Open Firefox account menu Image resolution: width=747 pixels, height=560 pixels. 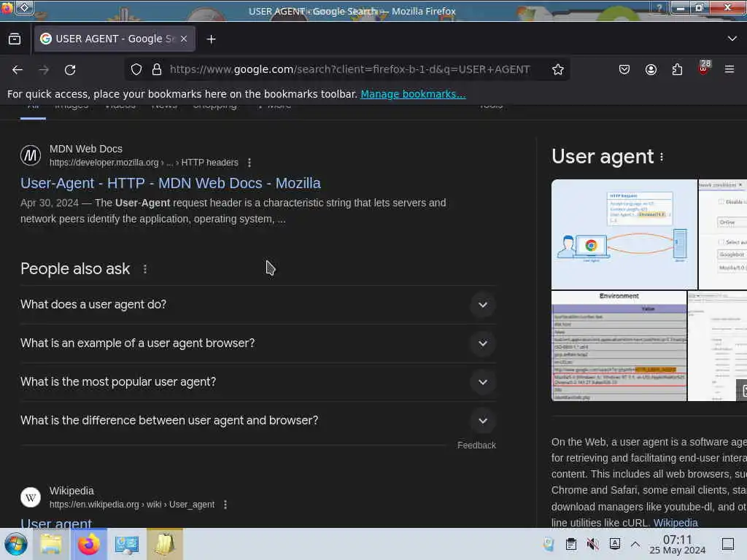click(651, 69)
